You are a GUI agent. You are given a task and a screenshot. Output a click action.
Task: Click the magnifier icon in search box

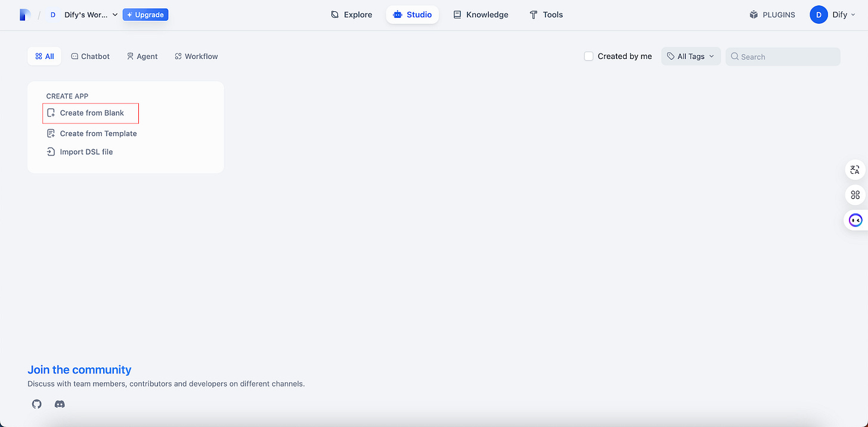click(735, 57)
